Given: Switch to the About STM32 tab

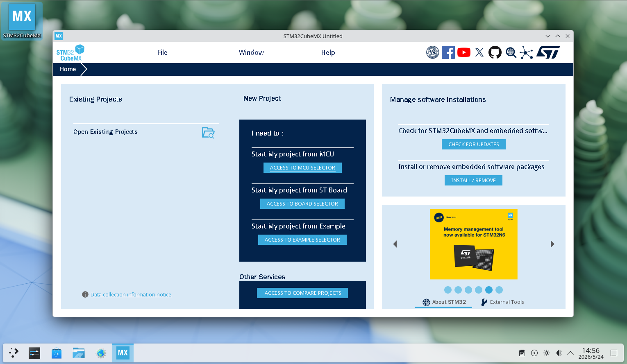Looking at the screenshot, I should pyautogui.click(x=444, y=302).
